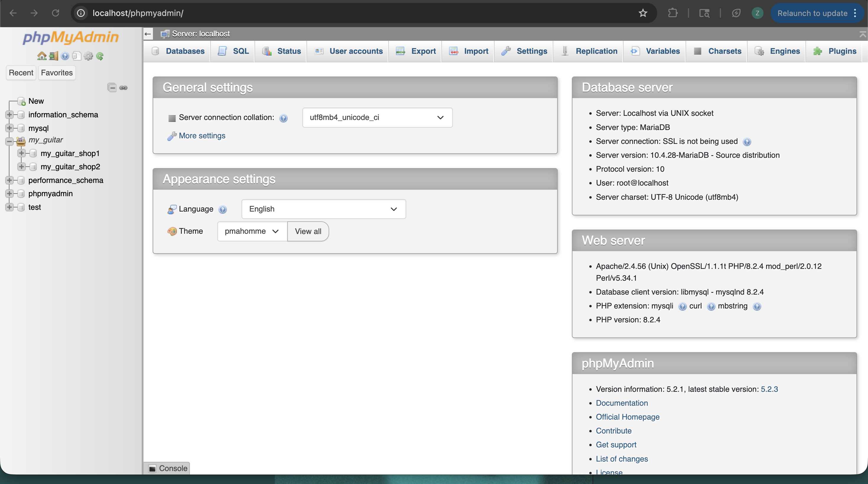Expand test database node
This screenshot has width=868, height=484.
pos(9,207)
